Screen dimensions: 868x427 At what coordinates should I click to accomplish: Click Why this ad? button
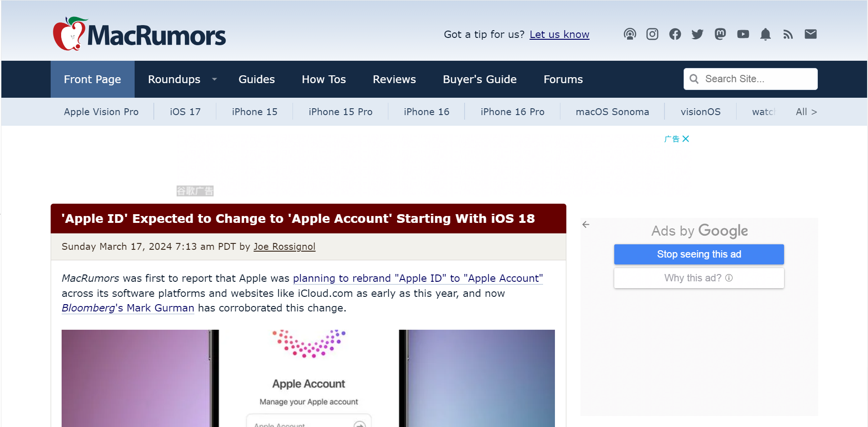699,278
